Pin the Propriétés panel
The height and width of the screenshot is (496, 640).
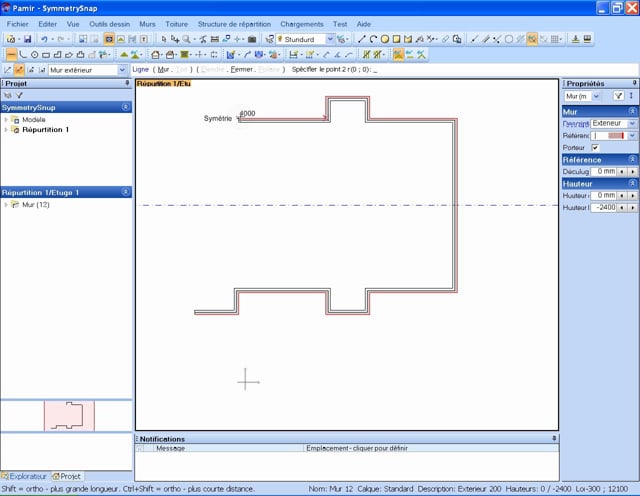(x=635, y=83)
